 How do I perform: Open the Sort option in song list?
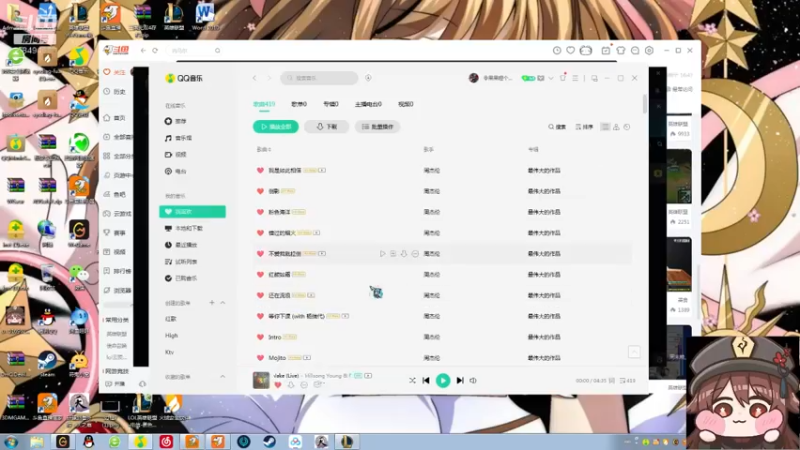[584, 127]
